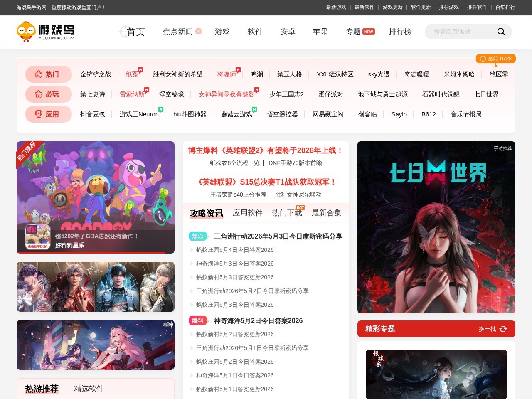Switch to the 热门下载 tab
This screenshot has width=532, height=399.
pyautogui.click(x=287, y=213)
